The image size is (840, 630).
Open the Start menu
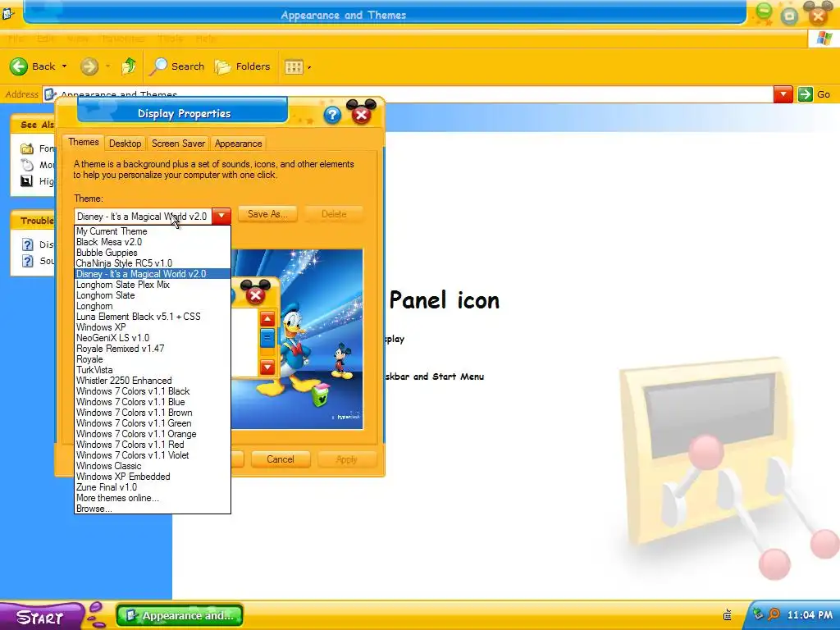pyautogui.click(x=41, y=617)
